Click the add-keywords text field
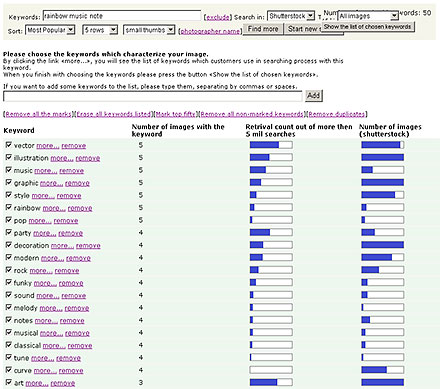Viewport: 440px width, 389px height. pos(152,96)
